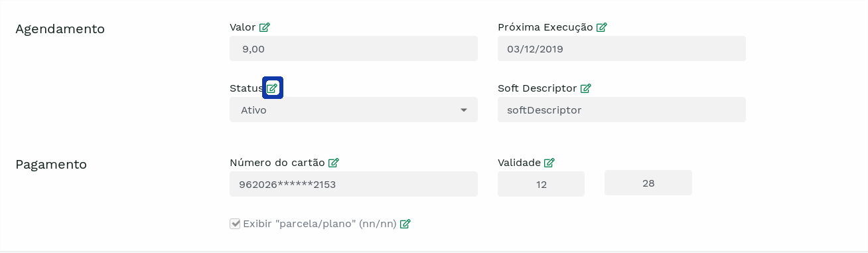Click edit icon after Exibir "parcela/plano" label

coord(405,224)
